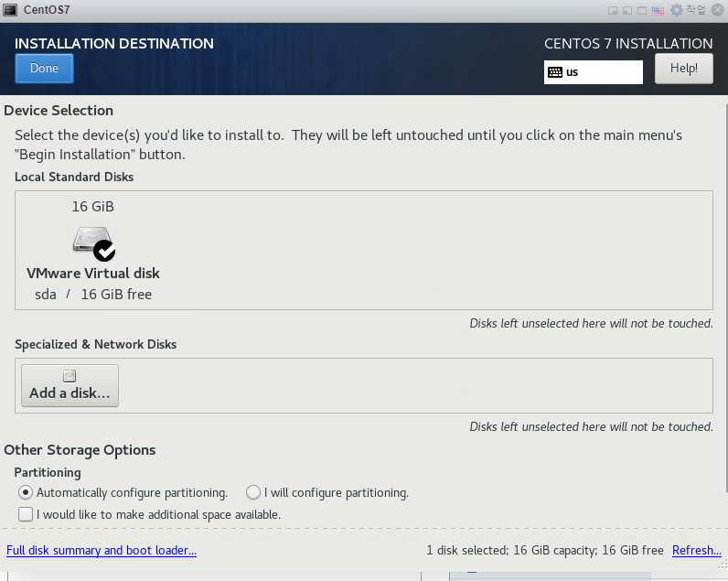Click the third full-window layout icon in title bar
The width and height of the screenshot is (728, 581).
[x=642, y=10]
